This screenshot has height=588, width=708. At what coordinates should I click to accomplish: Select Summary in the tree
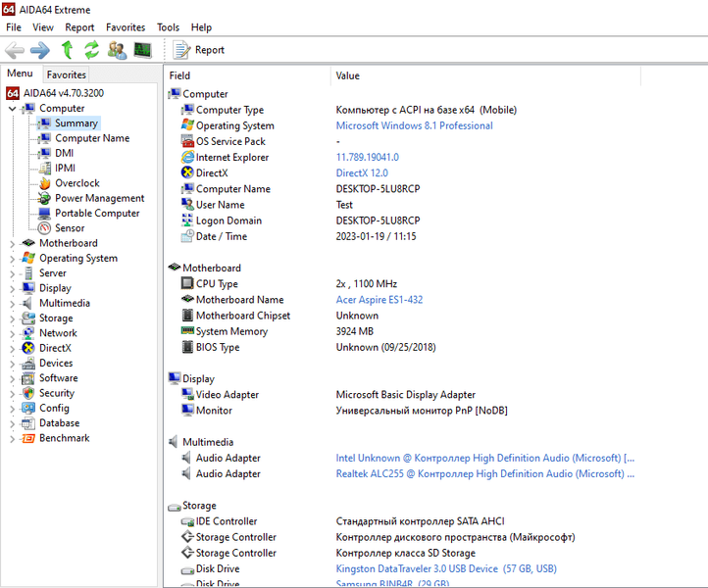(x=76, y=123)
